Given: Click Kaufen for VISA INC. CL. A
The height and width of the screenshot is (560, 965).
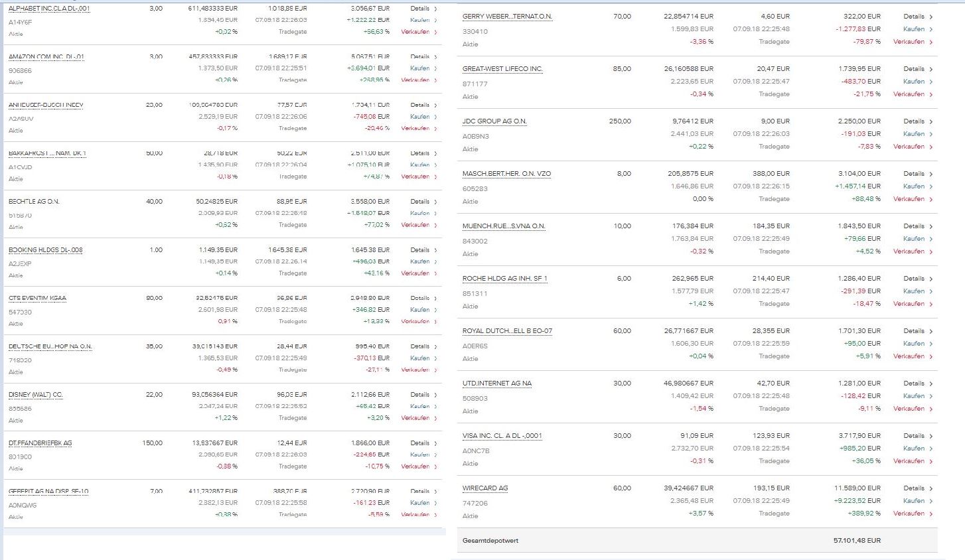Looking at the screenshot, I should coord(914,449).
